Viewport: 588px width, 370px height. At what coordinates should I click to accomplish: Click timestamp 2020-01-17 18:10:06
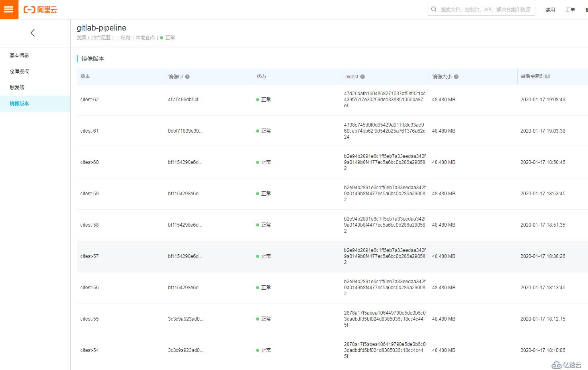click(543, 350)
